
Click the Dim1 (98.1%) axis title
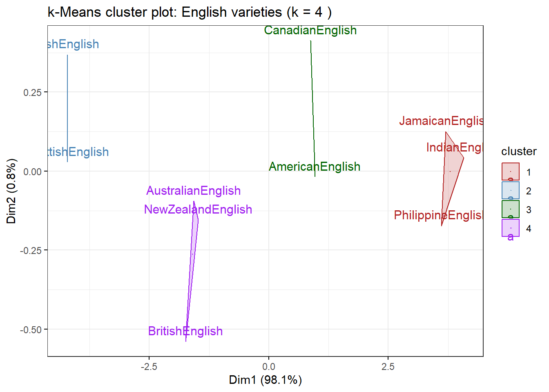pos(266,380)
